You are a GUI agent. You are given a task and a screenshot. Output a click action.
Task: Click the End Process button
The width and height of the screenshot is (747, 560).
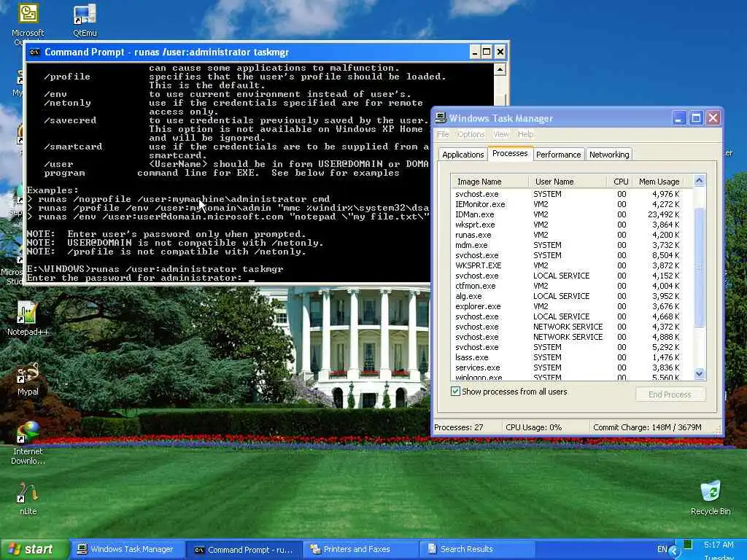670,394
